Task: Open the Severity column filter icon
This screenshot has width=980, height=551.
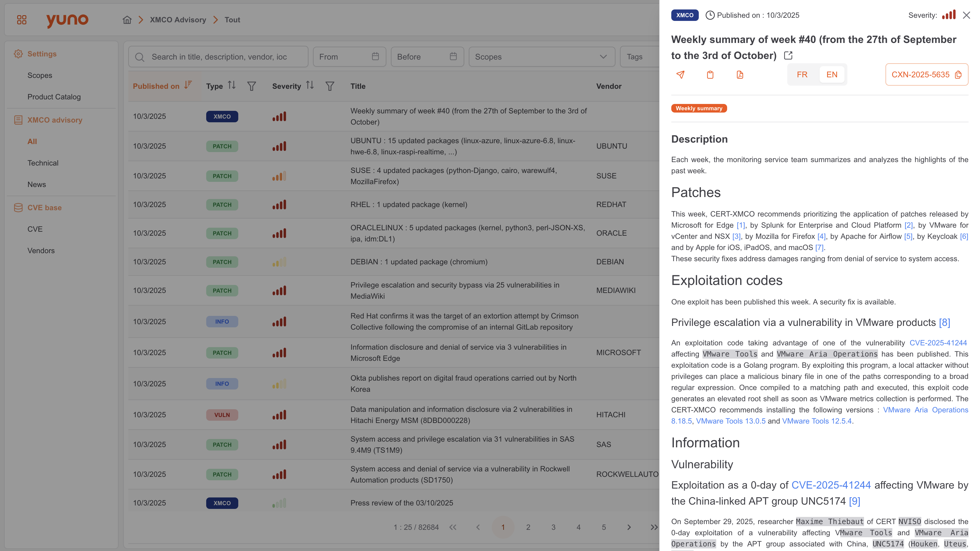Action: (330, 86)
